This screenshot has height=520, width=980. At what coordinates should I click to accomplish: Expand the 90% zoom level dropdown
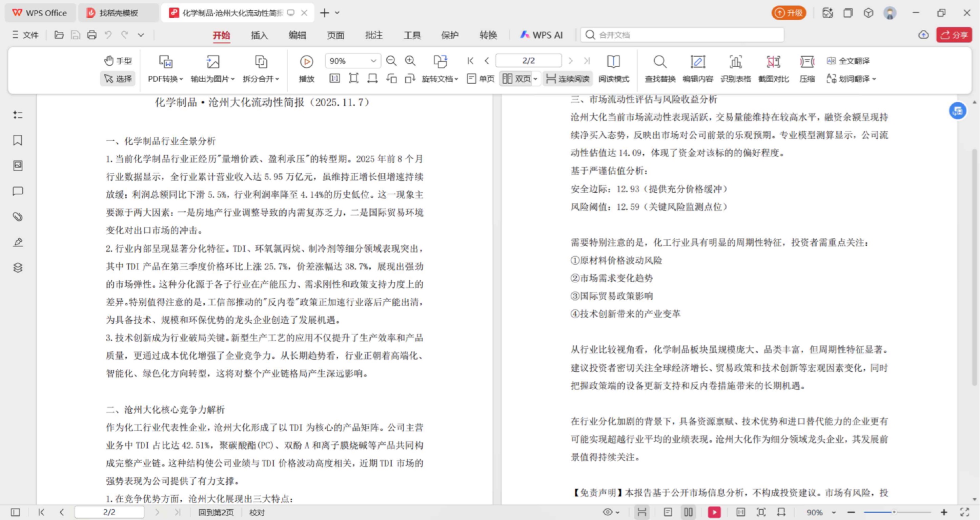tap(373, 61)
